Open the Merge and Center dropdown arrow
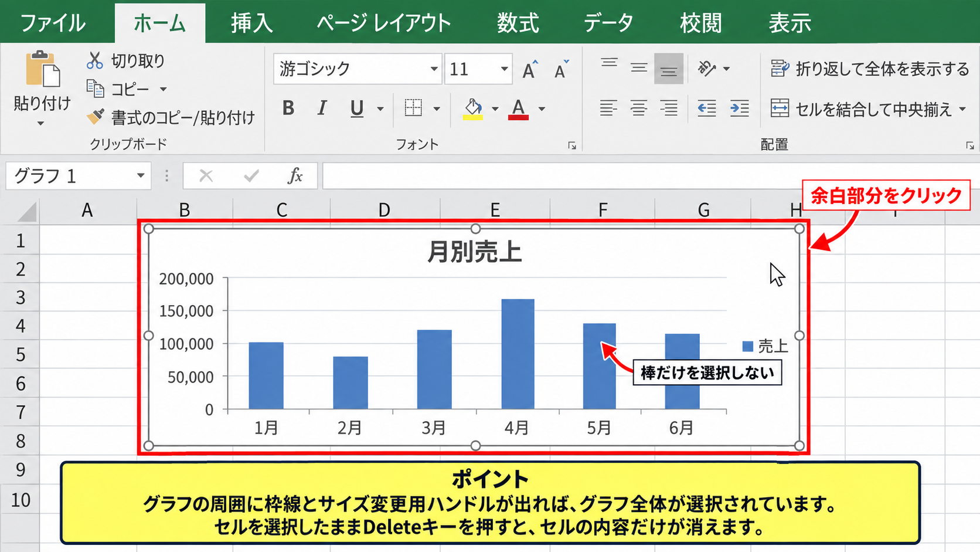 [x=962, y=109]
